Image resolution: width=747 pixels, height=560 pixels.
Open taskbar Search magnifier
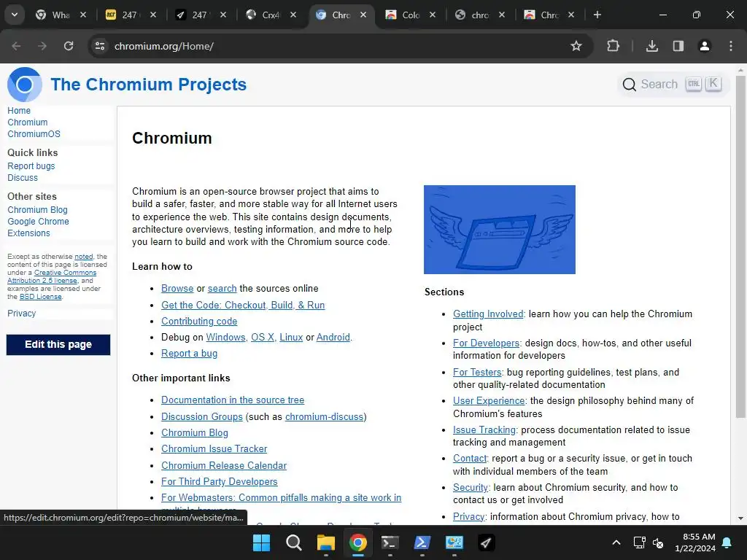tap(293, 542)
